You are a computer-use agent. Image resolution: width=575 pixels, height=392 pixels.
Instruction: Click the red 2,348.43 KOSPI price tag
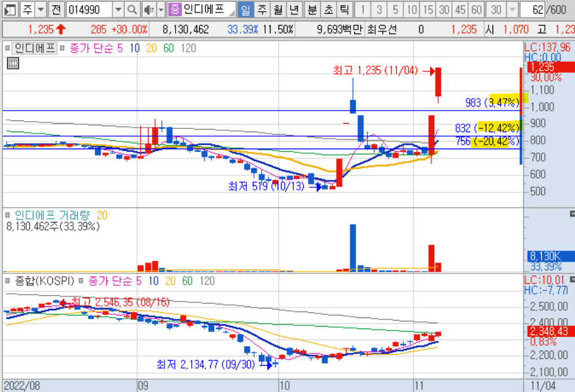[551, 331]
